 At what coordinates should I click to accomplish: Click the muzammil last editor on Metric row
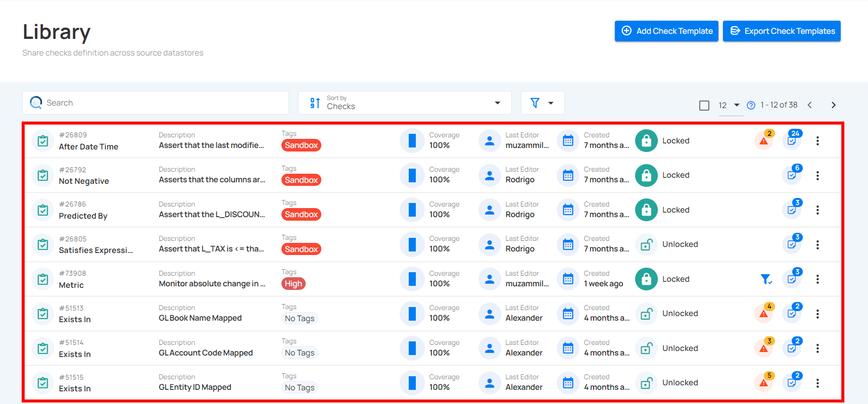tap(527, 284)
